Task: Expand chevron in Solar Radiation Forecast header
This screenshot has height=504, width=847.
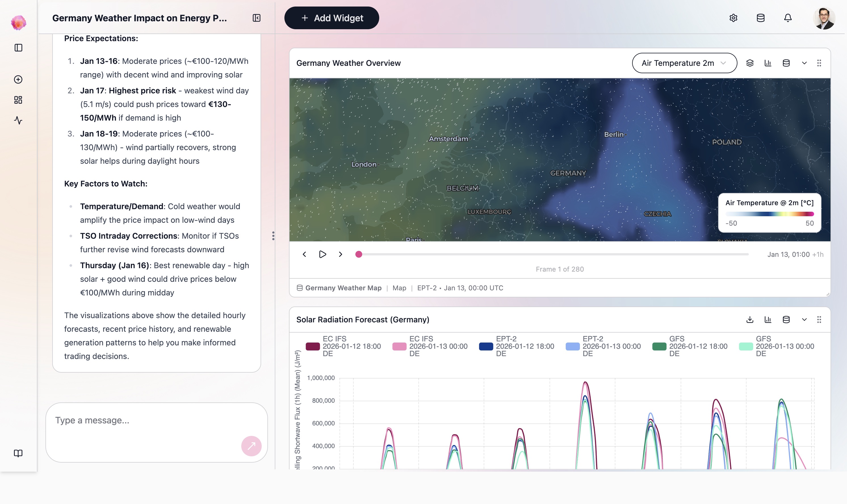Action: tap(804, 320)
